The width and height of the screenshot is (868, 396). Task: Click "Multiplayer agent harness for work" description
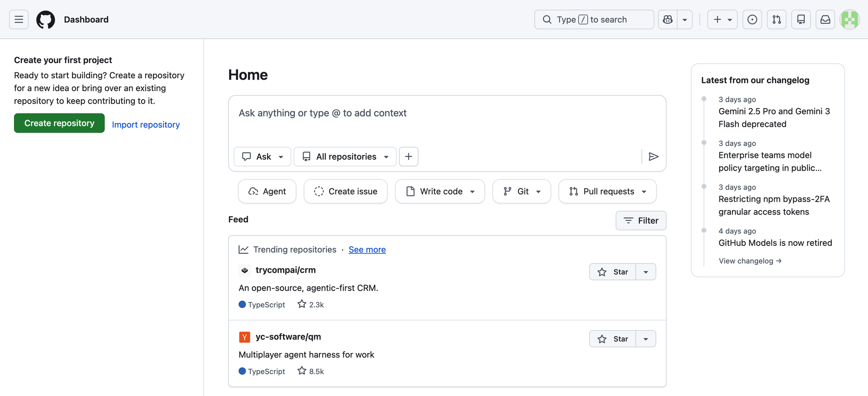coord(307,355)
